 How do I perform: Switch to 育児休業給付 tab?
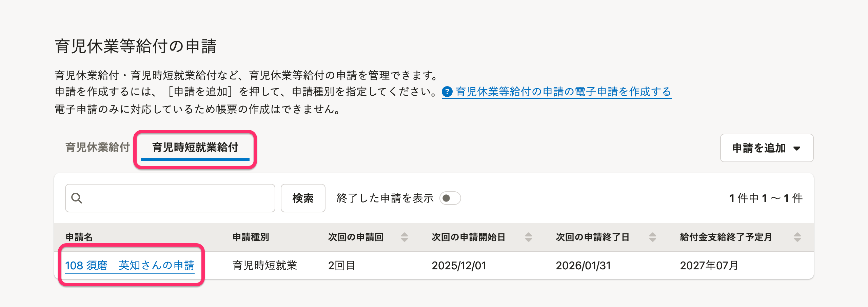98,147
